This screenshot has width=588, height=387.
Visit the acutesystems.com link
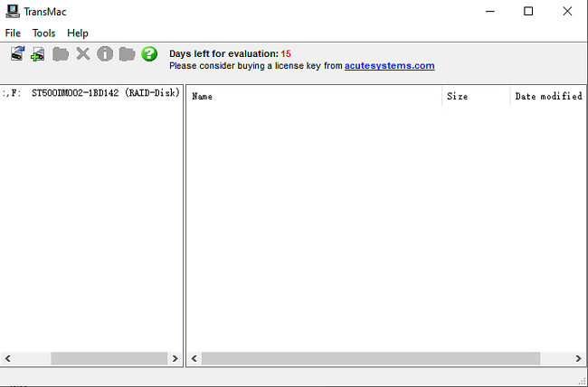click(x=389, y=66)
